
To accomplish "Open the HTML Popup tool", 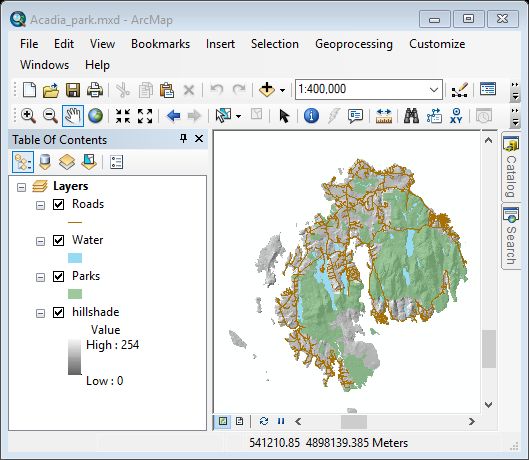I will [355, 116].
